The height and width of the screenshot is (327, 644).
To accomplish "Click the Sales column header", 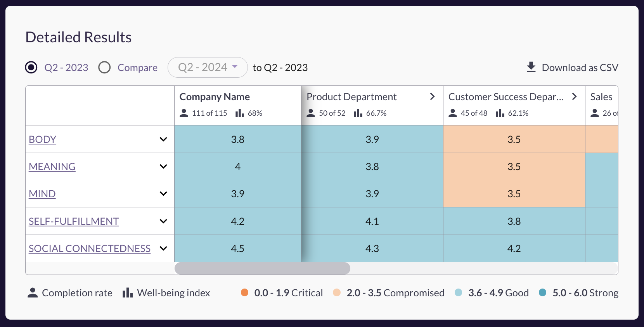I will coord(601,97).
